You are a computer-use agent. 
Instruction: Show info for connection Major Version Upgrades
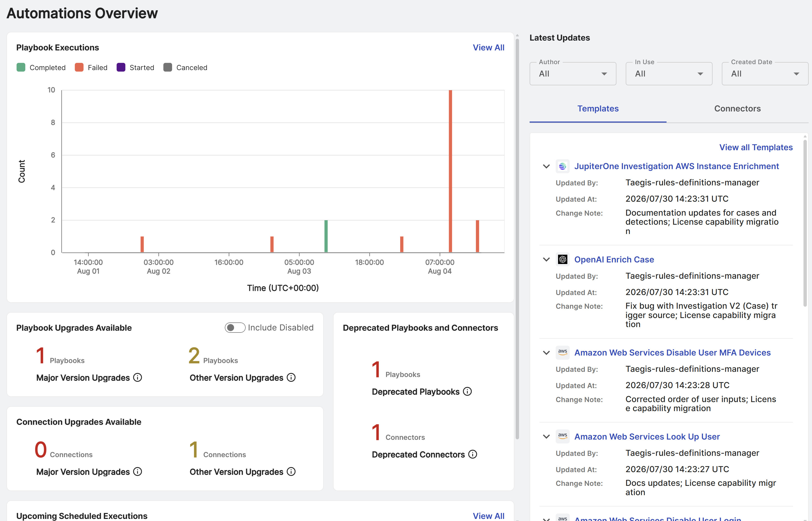(138, 472)
